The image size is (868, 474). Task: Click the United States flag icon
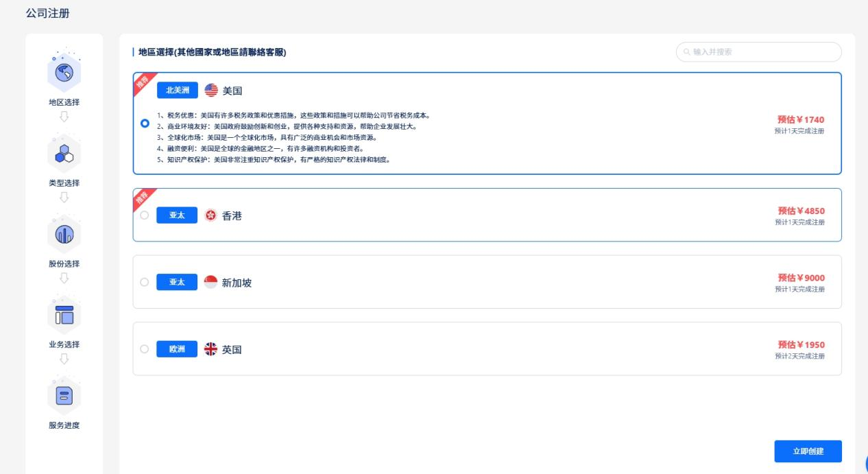pyautogui.click(x=211, y=91)
